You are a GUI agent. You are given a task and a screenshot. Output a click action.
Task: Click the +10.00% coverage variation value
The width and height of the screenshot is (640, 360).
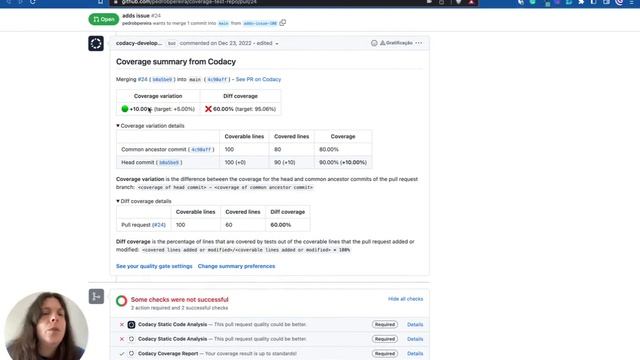tap(140, 109)
